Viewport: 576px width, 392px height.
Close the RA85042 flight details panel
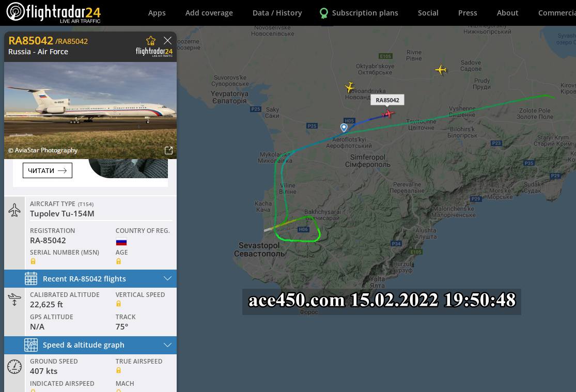click(x=167, y=40)
